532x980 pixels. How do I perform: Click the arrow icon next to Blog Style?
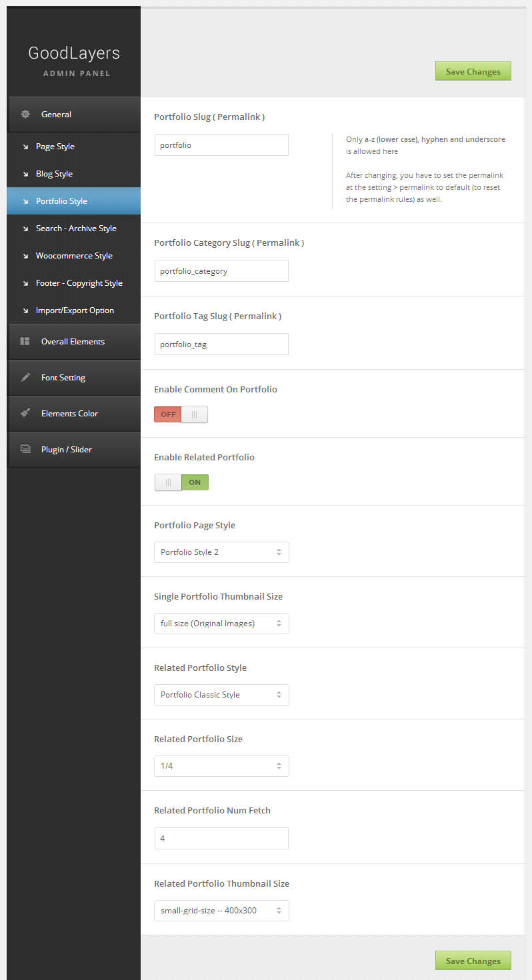tap(25, 174)
